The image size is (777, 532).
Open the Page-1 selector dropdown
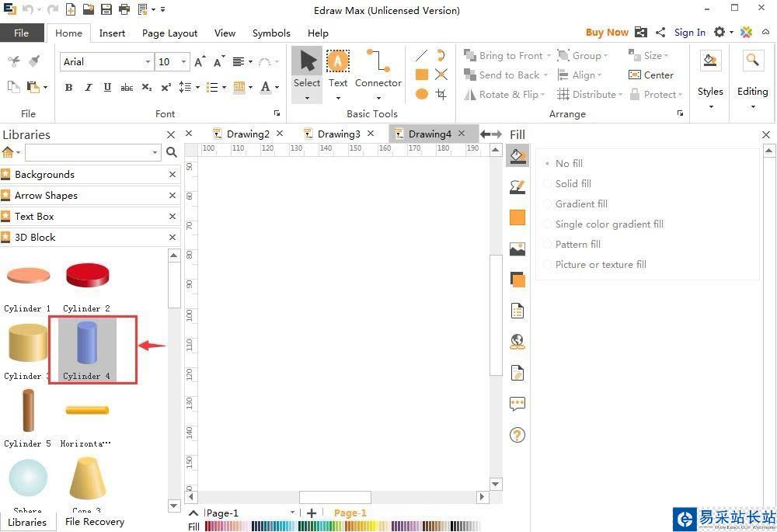(292, 513)
